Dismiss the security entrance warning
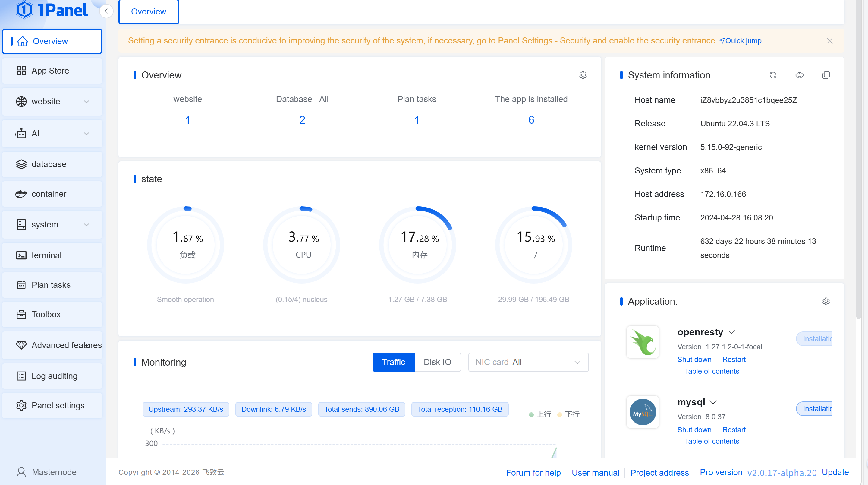 tap(830, 41)
